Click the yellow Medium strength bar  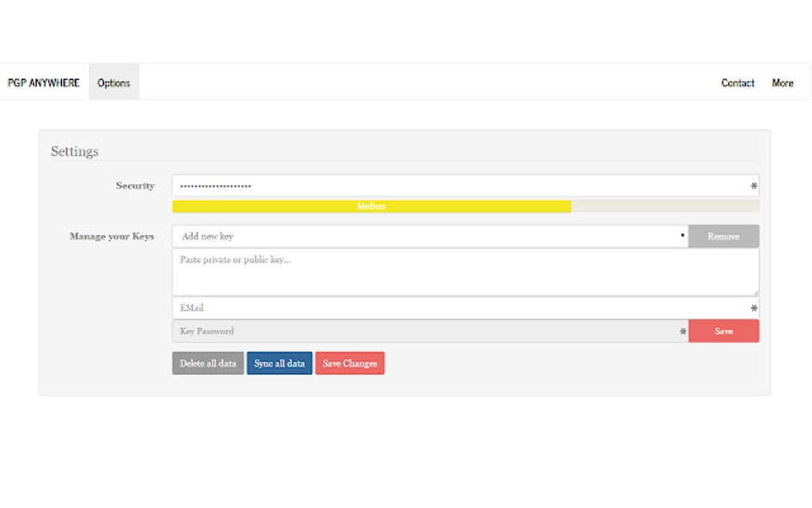pyautogui.click(x=372, y=206)
